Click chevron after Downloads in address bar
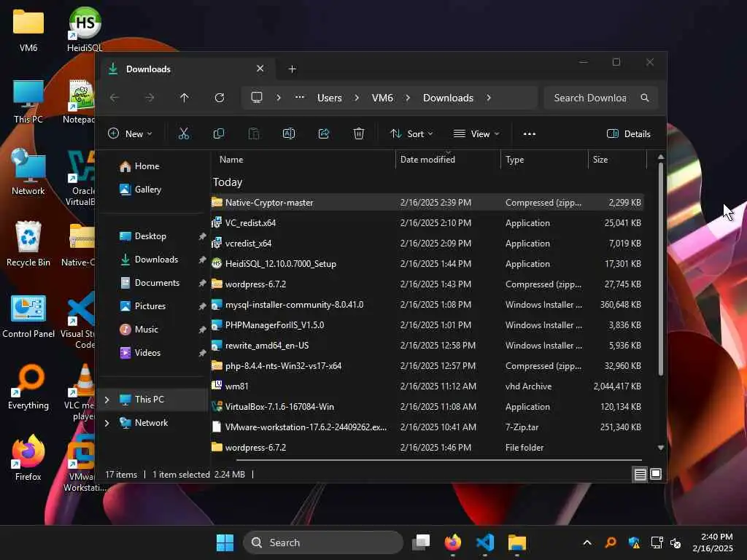The image size is (747, 560). coord(489,98)
